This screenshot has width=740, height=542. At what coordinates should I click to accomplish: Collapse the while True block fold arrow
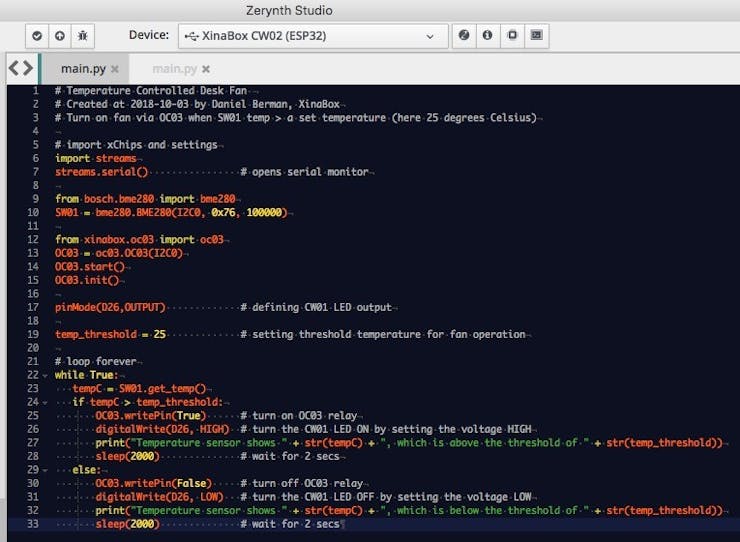45,376
